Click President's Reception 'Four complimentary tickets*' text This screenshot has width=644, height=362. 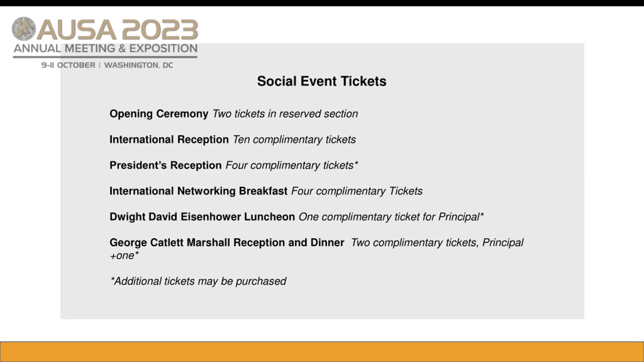pos(292,165)
